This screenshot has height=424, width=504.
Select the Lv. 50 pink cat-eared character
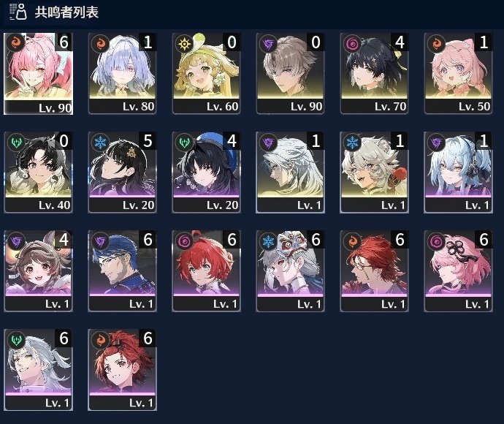[x=459, y=73]
